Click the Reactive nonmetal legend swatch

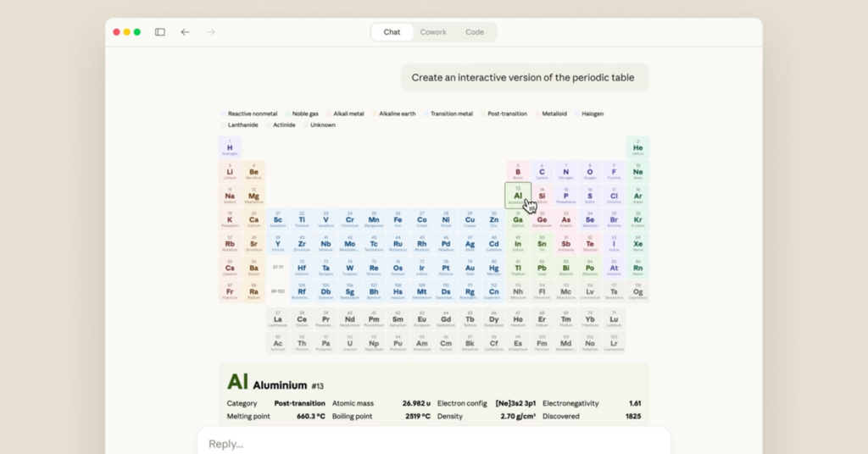[x=224, y=113]
